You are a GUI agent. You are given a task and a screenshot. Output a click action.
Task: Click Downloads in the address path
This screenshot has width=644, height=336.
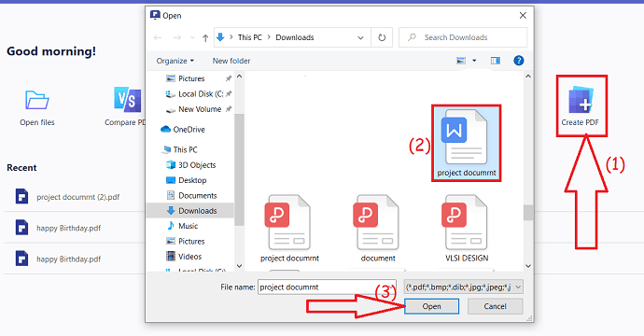pos(295,37)
